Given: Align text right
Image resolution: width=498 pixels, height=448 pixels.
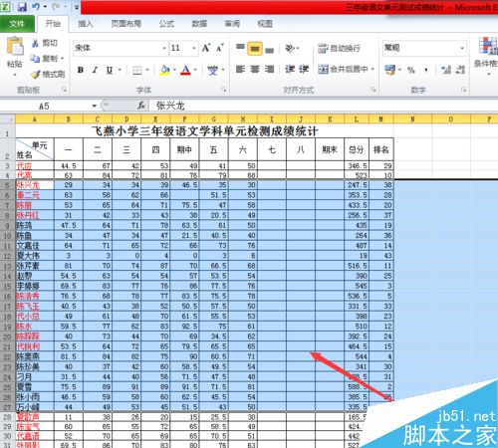Looking at the screenshot, I should coord(269,69).
